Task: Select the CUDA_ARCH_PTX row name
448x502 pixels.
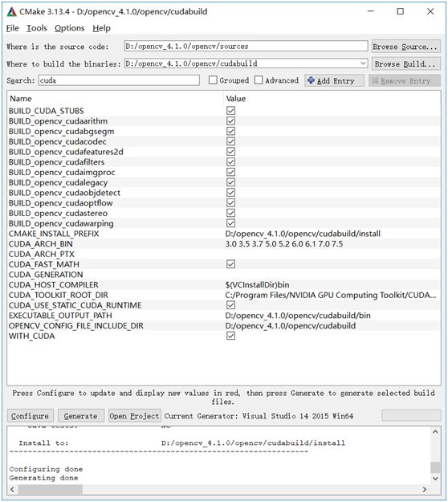Action: (41, 254)
